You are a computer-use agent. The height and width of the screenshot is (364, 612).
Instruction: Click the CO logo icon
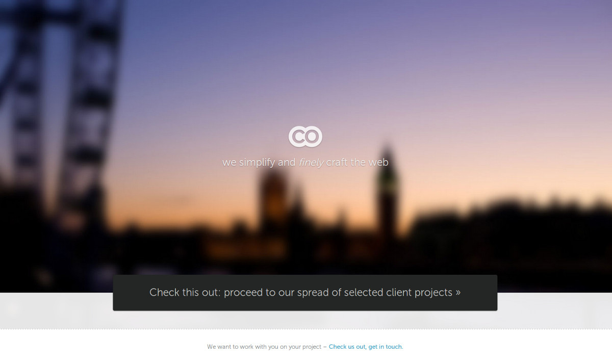pyautogui.click(x=305, y=137)
